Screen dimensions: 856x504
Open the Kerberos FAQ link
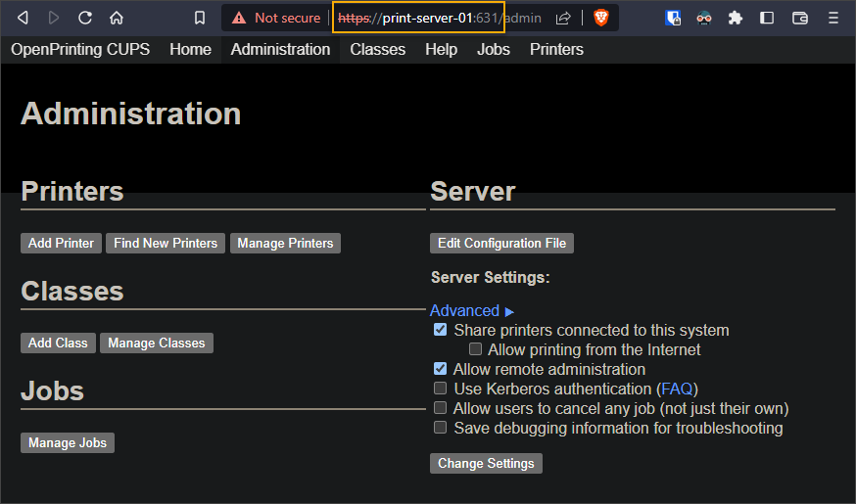pyautogui.click(x=677, y=389)
